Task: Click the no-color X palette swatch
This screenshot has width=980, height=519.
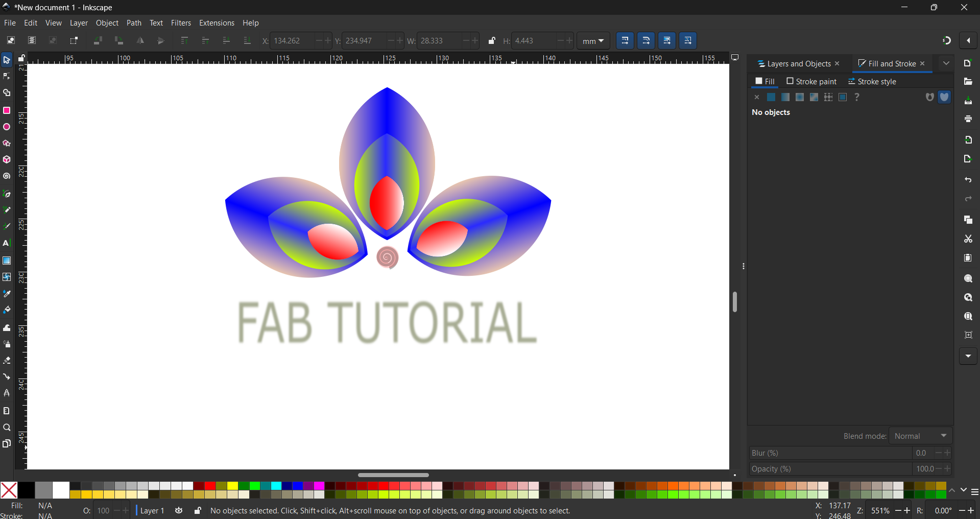Action: [x=9, y=490]
